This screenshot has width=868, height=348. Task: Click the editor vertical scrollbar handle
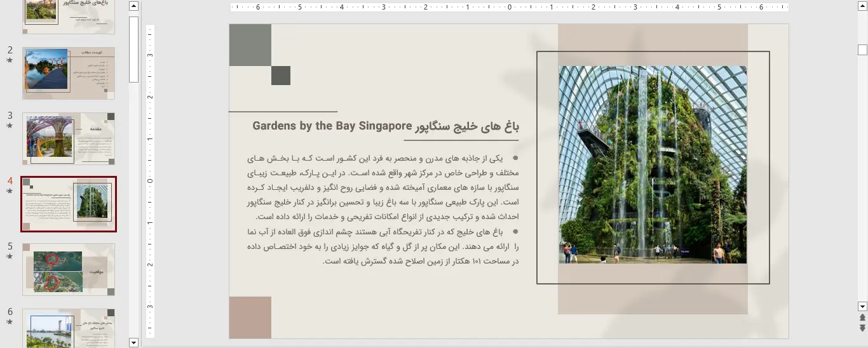click(862, 50)
